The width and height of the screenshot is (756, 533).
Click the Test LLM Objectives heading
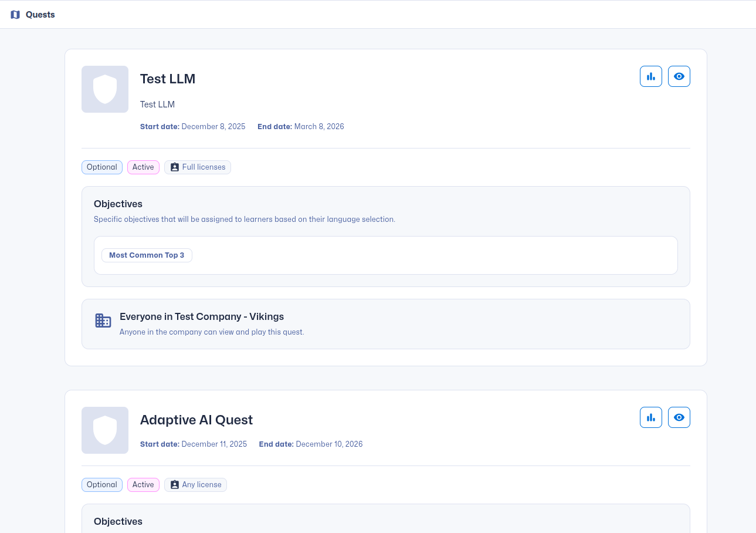coord(118,204)
